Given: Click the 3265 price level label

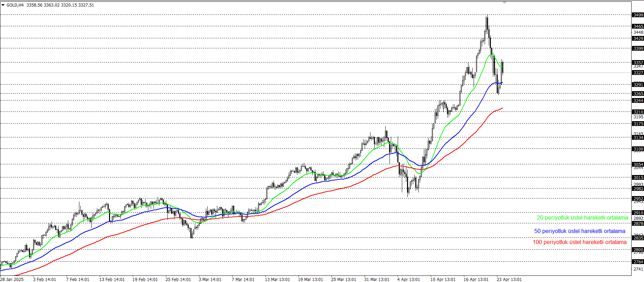Looking at the screenshot, I should pos(638,94).
